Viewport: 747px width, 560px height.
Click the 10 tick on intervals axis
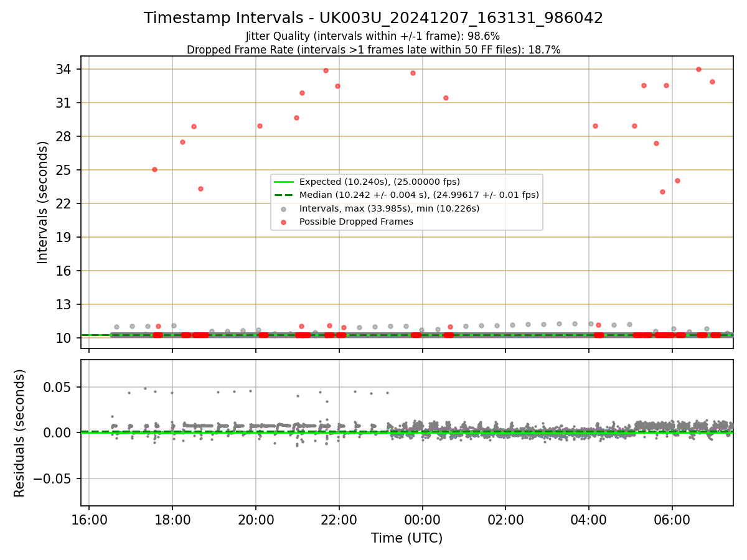point(65,338)
